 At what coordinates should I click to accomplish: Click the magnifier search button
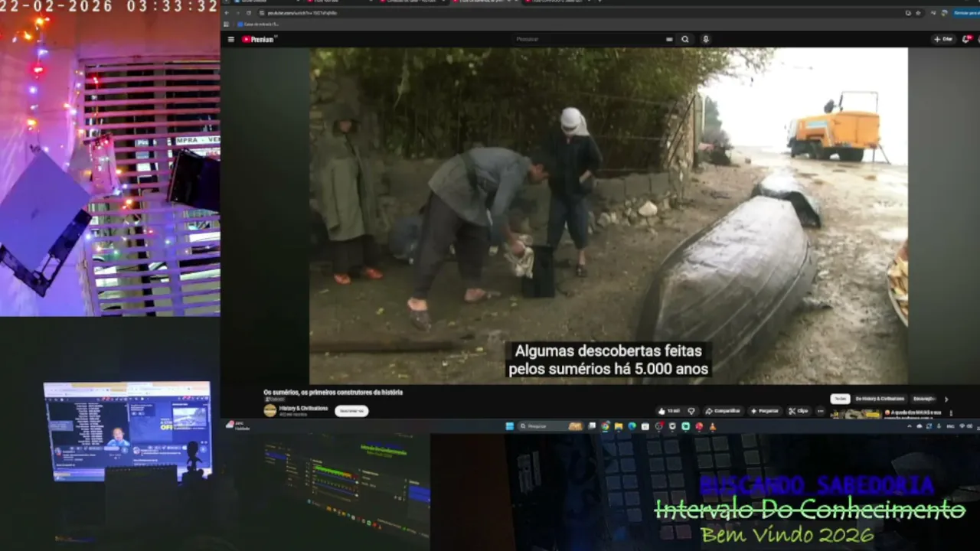click(x=685, y=39)
